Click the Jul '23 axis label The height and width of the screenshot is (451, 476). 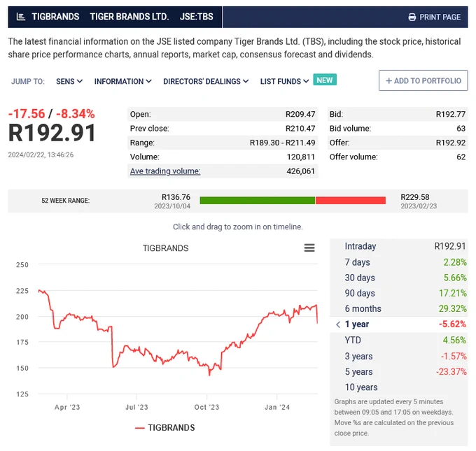tap(137, 408)
